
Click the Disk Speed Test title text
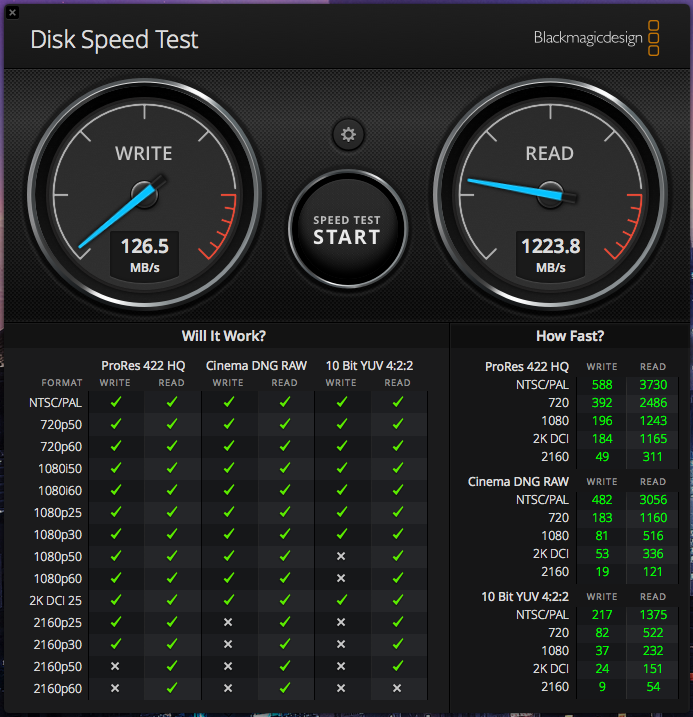114,40
